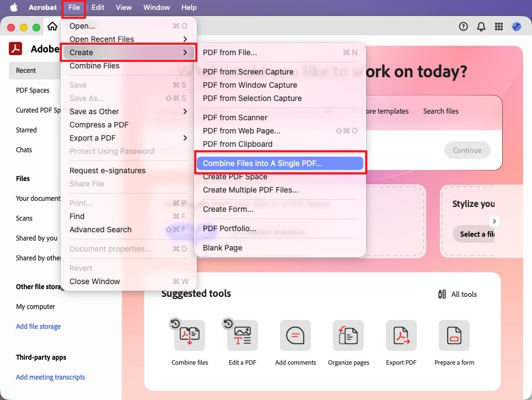Click the All tools icon
The image size is (532, 400).
[442, 294]
